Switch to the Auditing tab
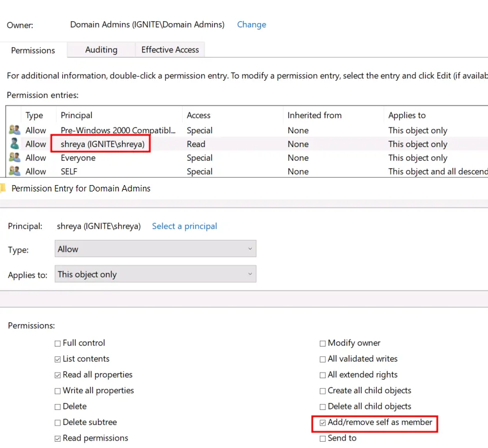This screenshot has width=488, height=448. 101,50
